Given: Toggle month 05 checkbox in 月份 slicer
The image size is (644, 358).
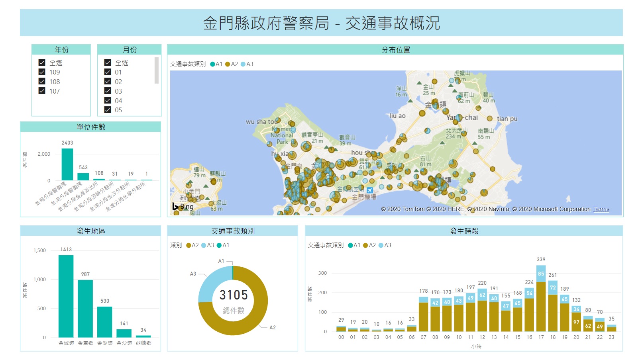Looking at the screenshot, I should pyautogui.click(x=108, y=110).
